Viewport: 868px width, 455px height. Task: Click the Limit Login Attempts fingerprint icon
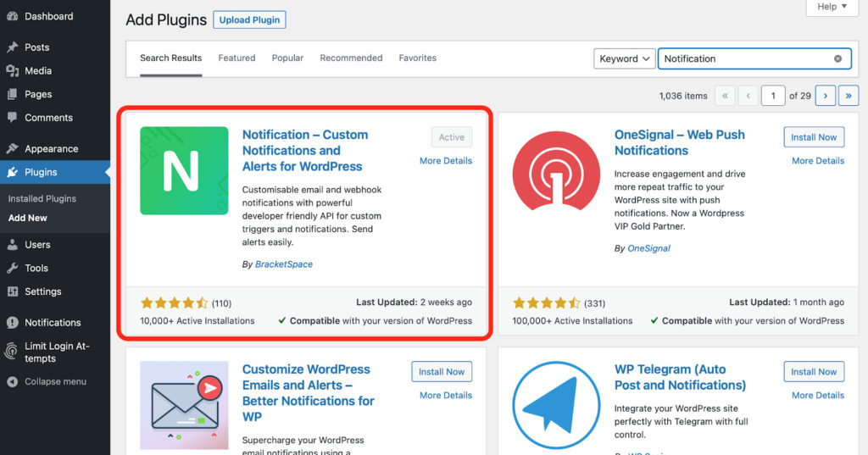coord(11,352)
